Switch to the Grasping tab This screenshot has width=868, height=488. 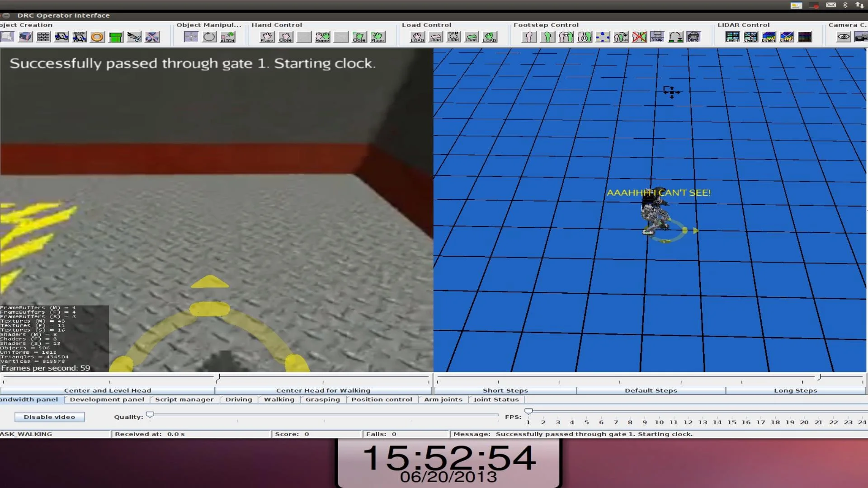323,399
